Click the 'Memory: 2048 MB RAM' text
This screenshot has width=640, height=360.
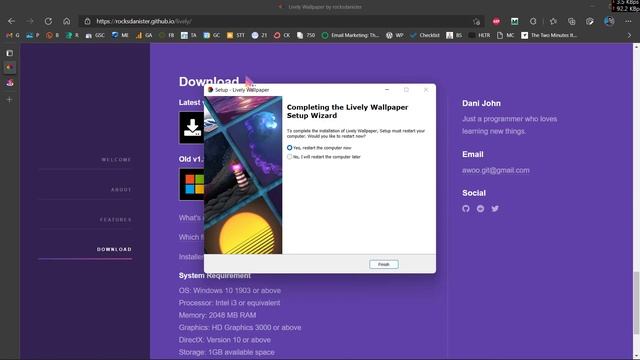point(218,315)
